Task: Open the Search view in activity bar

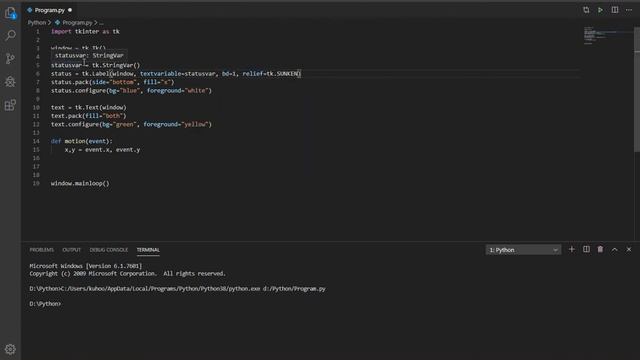Action: [11, 36]
